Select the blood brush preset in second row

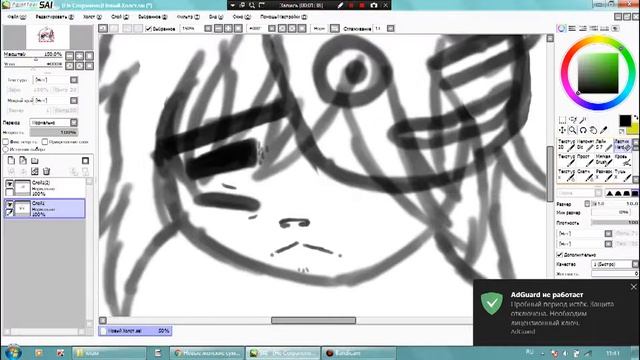coord(622,160)
